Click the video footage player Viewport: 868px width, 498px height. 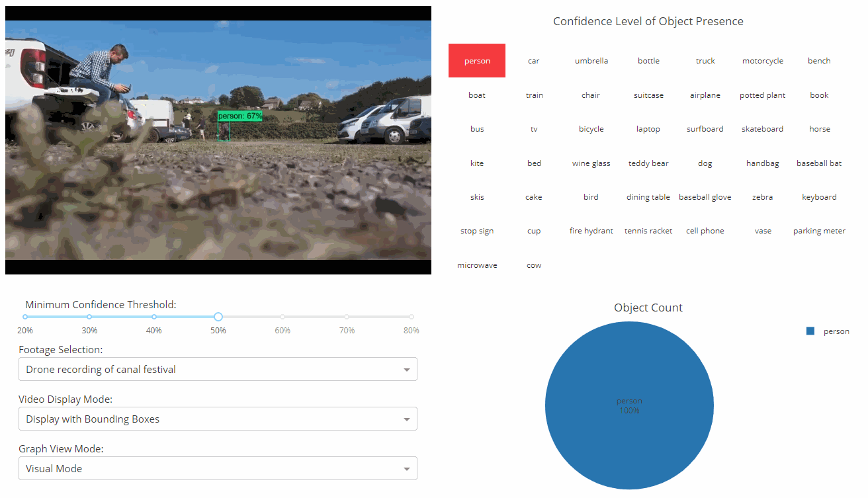coord(218,140)
